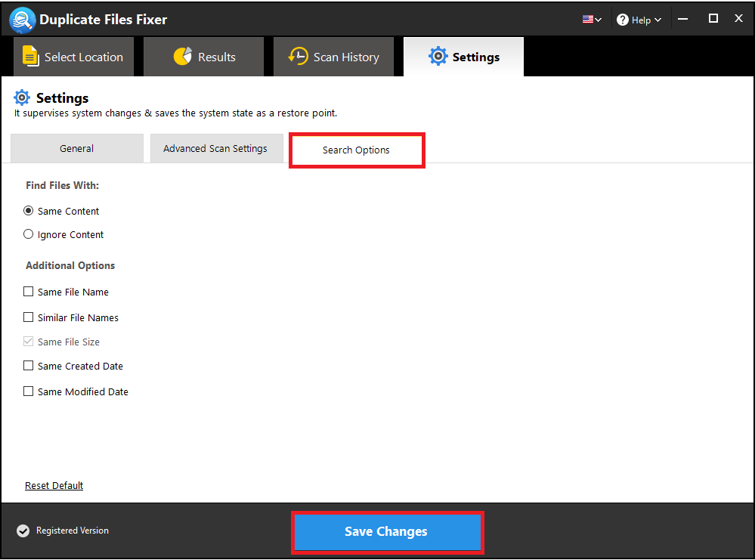Viewport: 755px width, 560px height.
Task: Enable the Similar File Names checkbox
Action: point(29,317)
